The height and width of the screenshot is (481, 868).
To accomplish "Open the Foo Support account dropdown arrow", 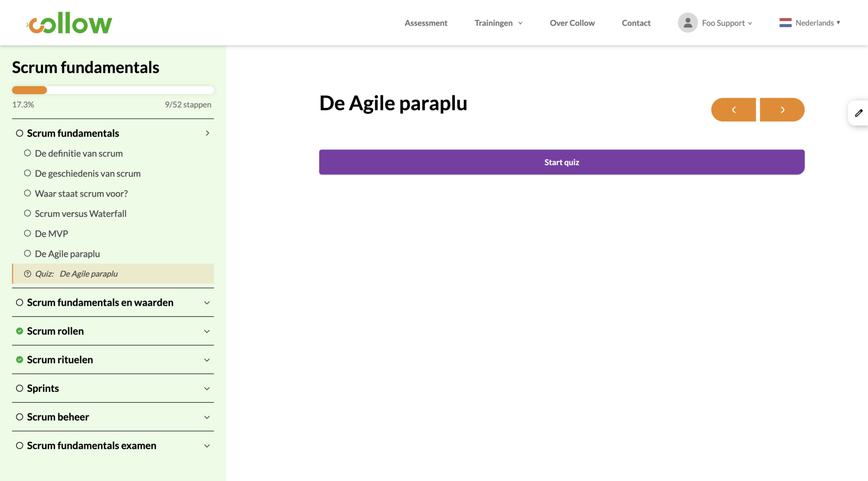I will (750, 23).
